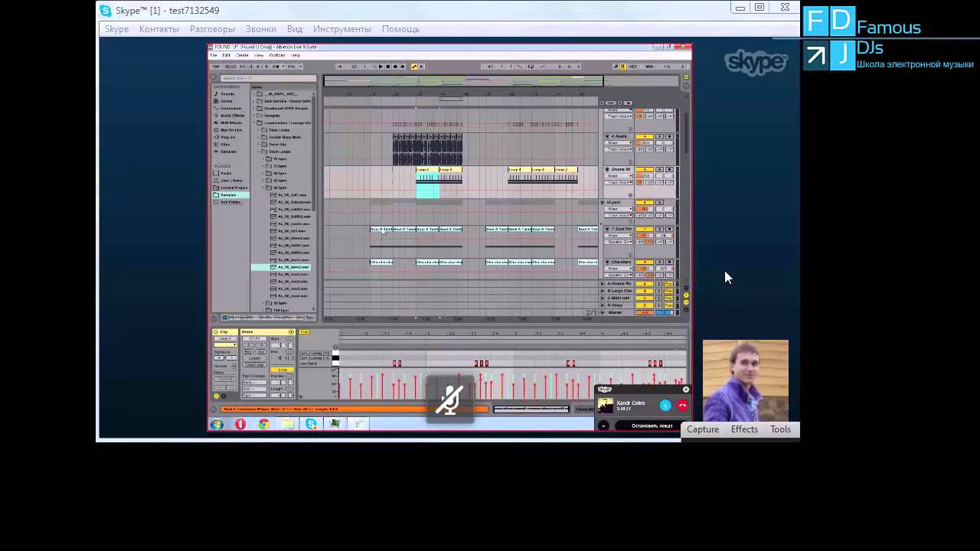Click Opera icon in shared taskbar
The image size is (980, 551).
240,424
